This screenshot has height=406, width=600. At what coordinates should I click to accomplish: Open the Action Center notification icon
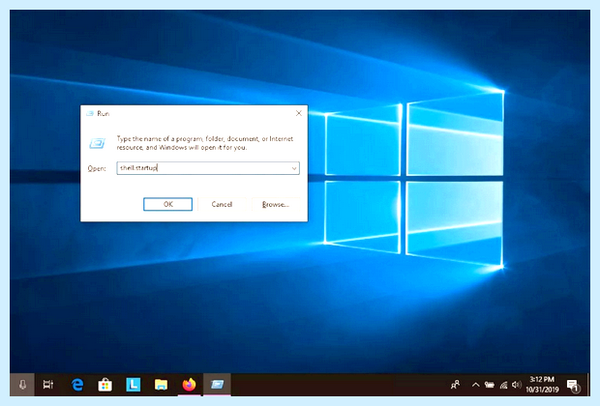pos(574,385)
